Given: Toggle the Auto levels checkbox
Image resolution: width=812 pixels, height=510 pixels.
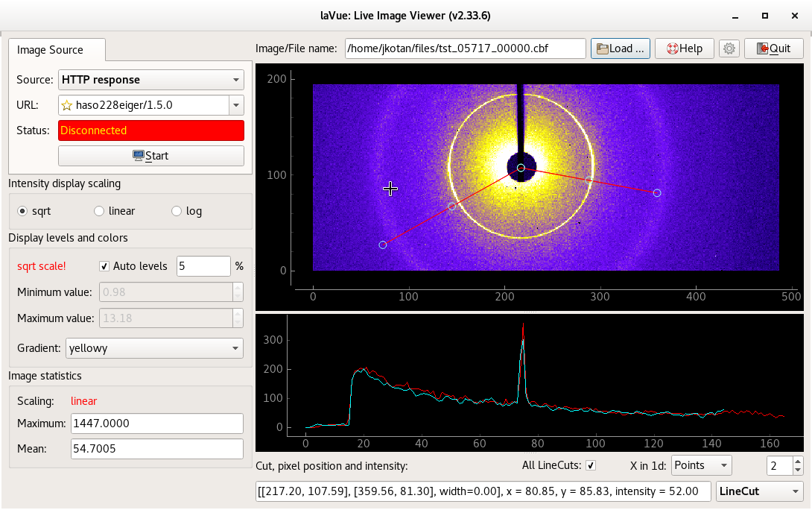Looking at the screenshot, I should tap(105, 266).
